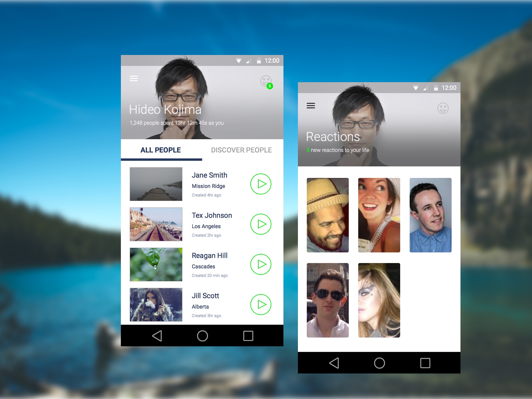Tap the battery icon on the Reactions screen

click(435, 87)
